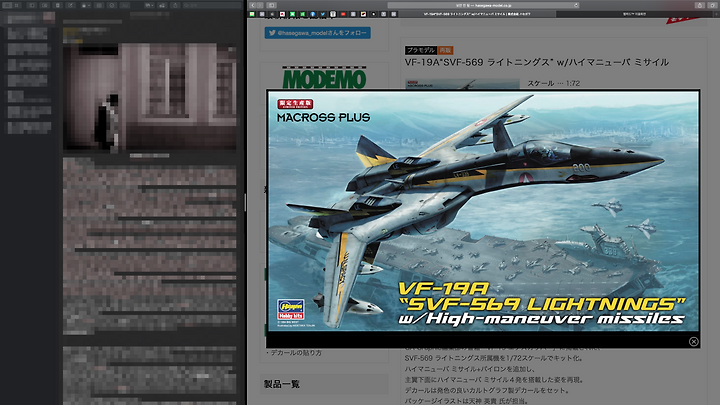This screenshot has width=720, height=405.
Task: Go forward in Safari
Action: [260, 5]
